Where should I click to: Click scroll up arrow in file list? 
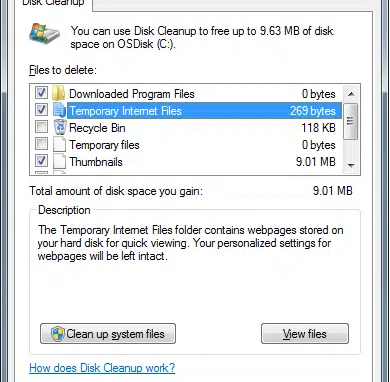[x=351, y=94]
